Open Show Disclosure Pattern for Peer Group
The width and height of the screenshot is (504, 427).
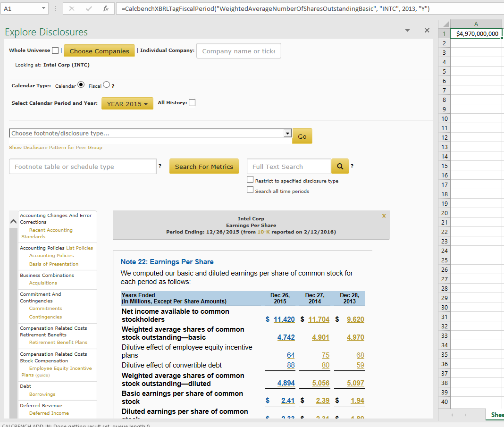(x=55, y=148)
